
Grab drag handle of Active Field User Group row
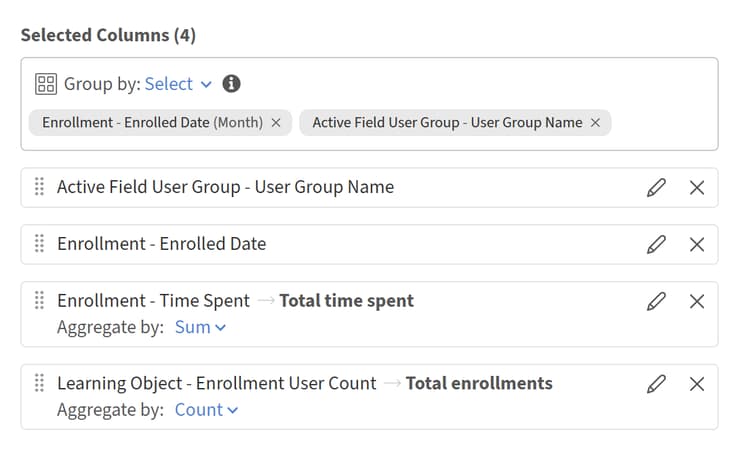[x=40, y=186]
